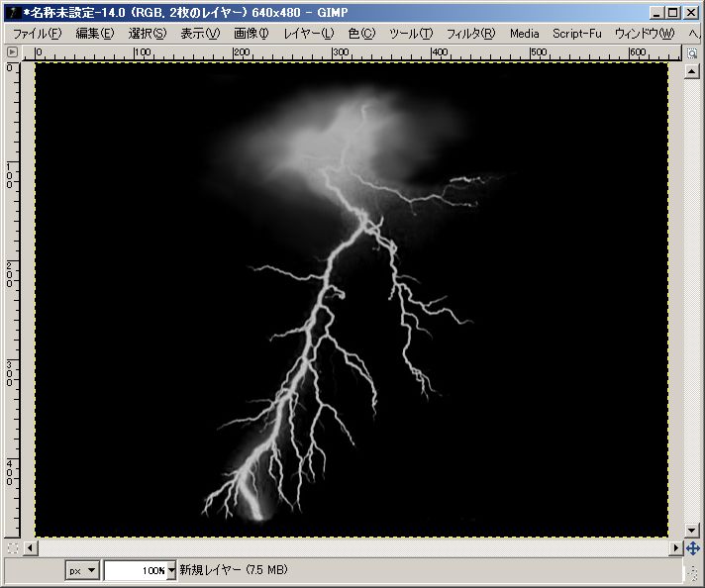Open the ウィンドウ(W) menu

pos(645,34)
